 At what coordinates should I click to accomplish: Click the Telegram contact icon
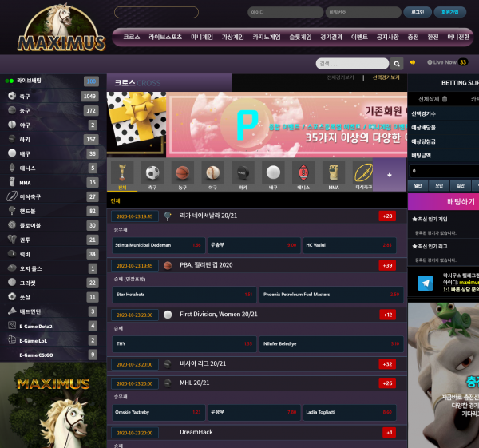tap(426, 283)
